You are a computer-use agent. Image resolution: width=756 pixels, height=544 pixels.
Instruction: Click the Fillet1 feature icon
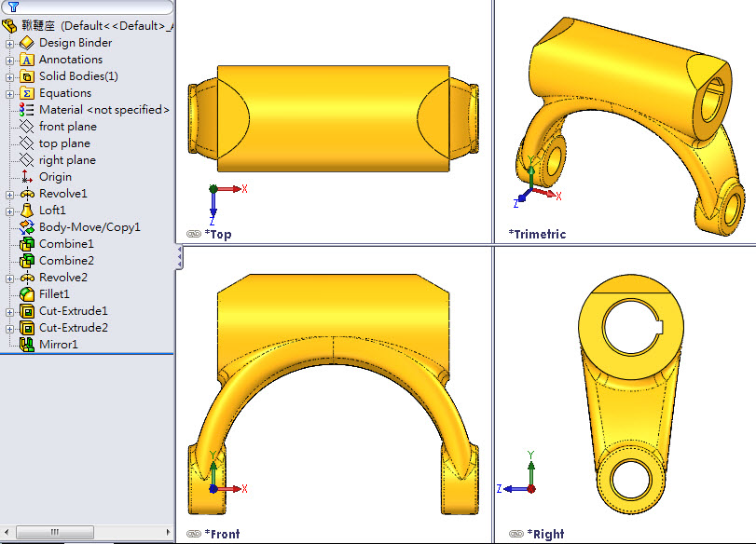(x=27, y=294)
